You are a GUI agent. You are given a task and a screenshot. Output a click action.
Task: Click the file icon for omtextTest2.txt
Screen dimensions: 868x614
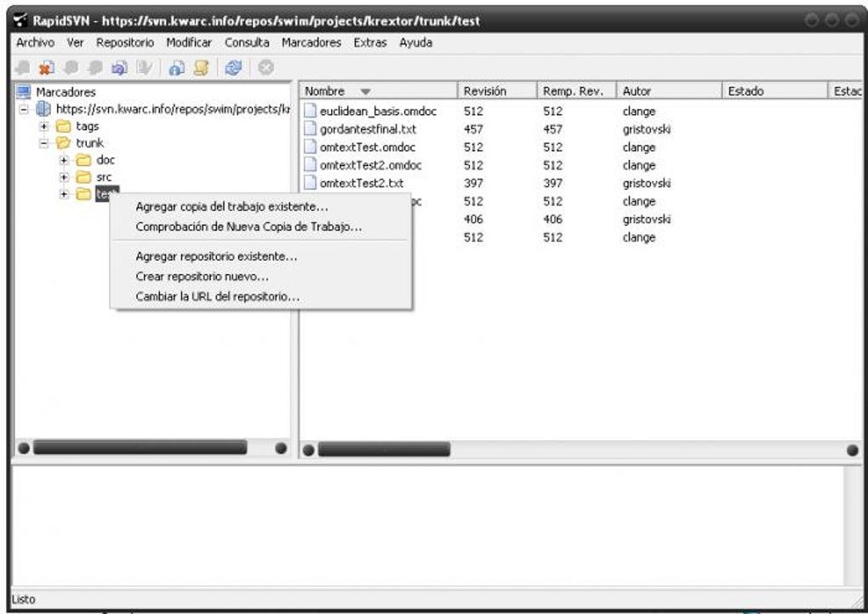[x=310, y=183]
